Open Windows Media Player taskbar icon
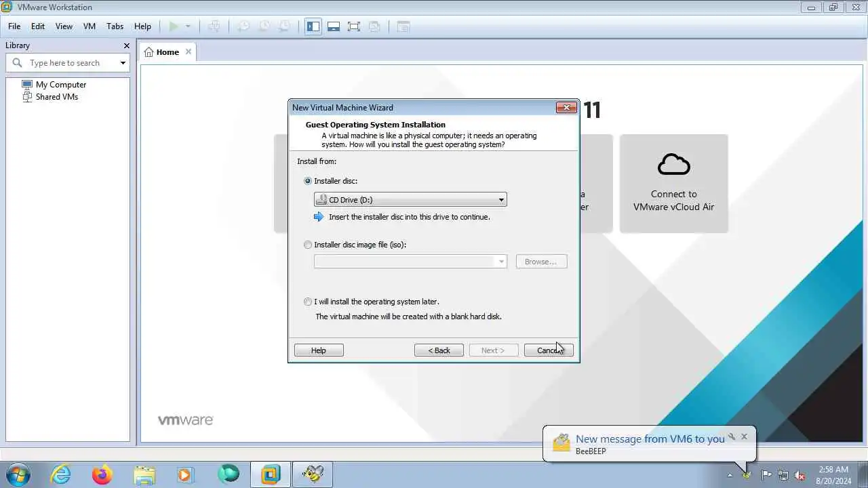Viewport: 868px width, 488px height. (x=185, y=474)
